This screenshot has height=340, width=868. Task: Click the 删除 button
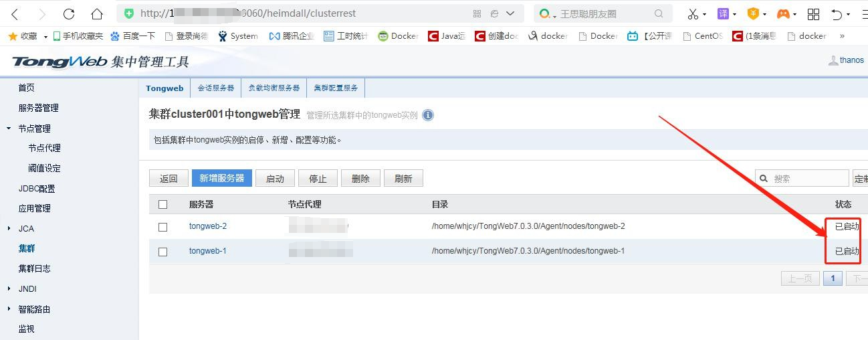click(360, 178)
